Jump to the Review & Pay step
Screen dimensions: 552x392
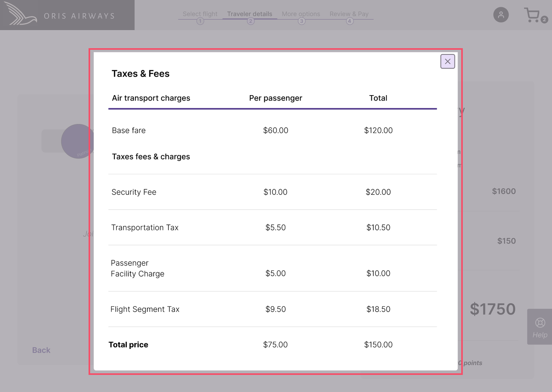tap(349, 14)
